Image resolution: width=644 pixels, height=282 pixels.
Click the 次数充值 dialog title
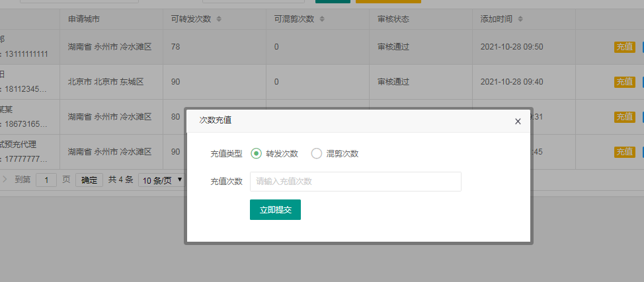coord(215,120)
